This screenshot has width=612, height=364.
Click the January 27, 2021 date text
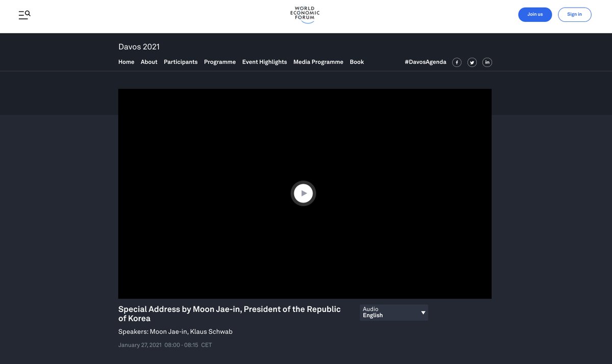click(140, 345)
